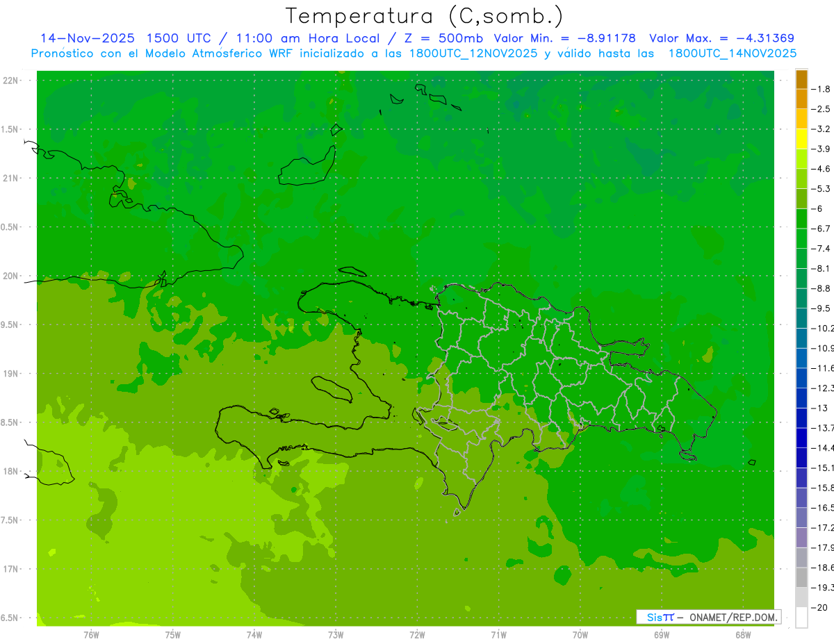The height and width of the screenshot is (644, 834).
Task: Click the SisPi ONAMET/REP.DOM. logo box
Action: tap(708, 617)
